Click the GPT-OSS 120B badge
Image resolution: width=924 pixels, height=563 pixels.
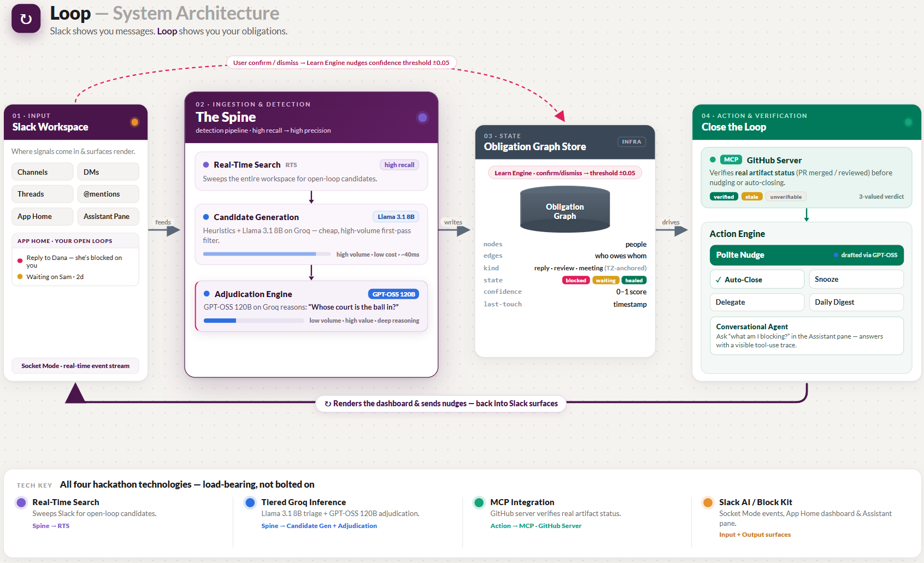pos(393,294)
